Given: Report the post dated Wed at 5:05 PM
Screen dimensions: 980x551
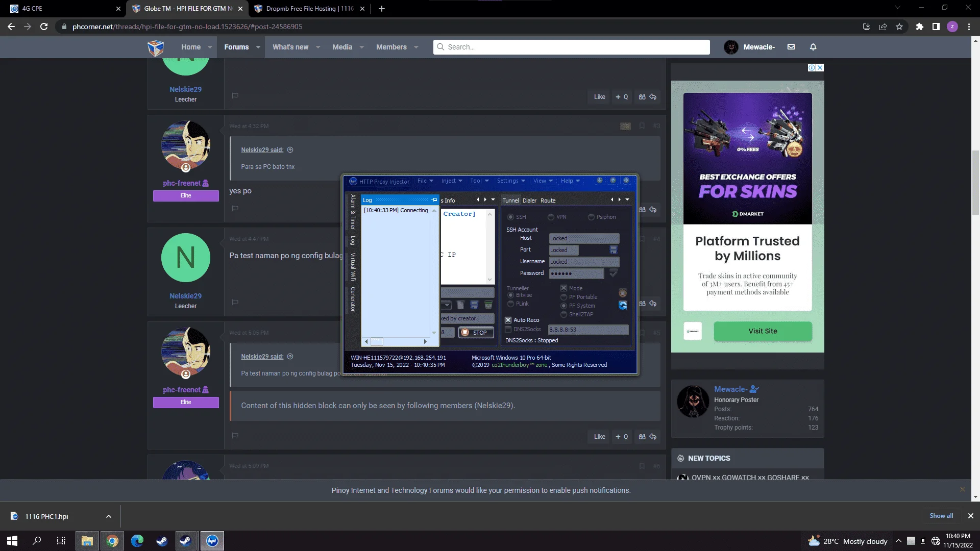Looking at the screenshot, I should [235, 436].
